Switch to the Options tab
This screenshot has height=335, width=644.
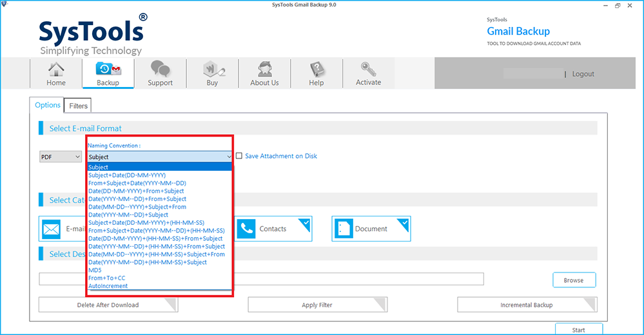point(47,105)
